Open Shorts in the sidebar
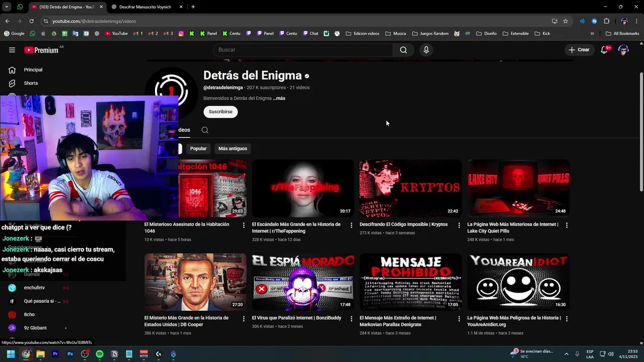This screenshot has height=362, width=644. point(31,83)
